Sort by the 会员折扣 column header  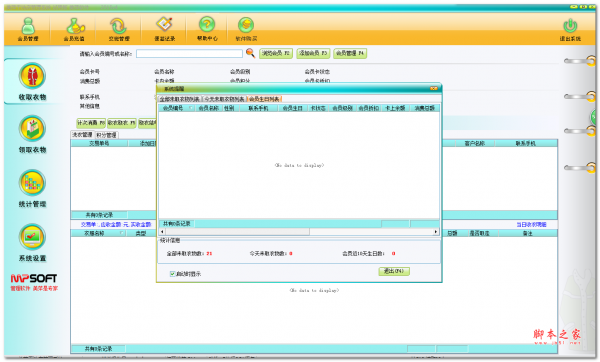(x=368, y=108)
